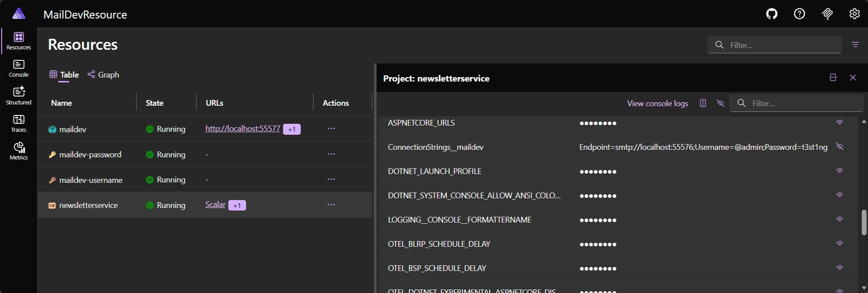Open the Console page in sidebar
The image size is (868, 293).
point(19,69)
